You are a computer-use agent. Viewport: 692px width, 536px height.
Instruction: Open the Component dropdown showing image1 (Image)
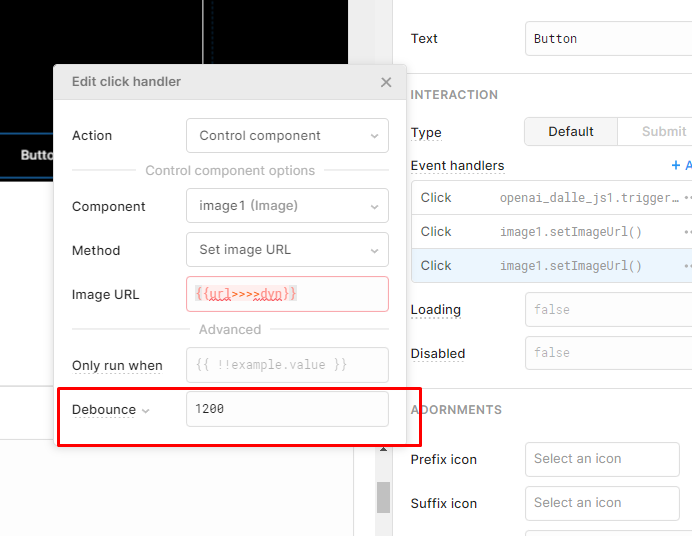[x=287, y=206]
